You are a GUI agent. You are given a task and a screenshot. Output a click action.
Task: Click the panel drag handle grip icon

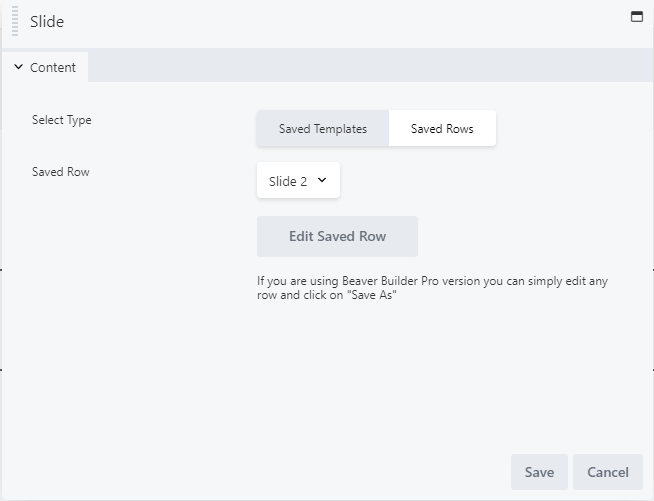pos(15,21)
